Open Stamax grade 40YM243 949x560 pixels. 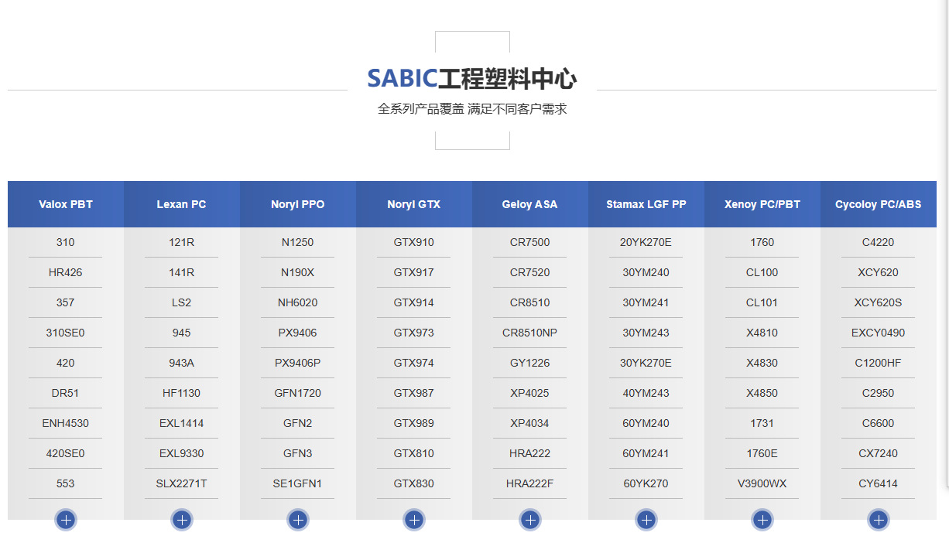point(646,393)
